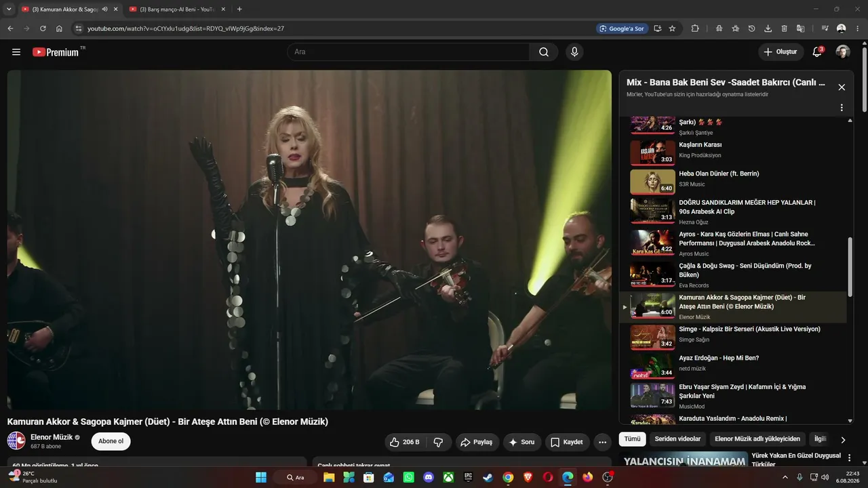868x488 pixels.
Task: Open the YouTube account avatar menu
Action: tap(843, 52)
